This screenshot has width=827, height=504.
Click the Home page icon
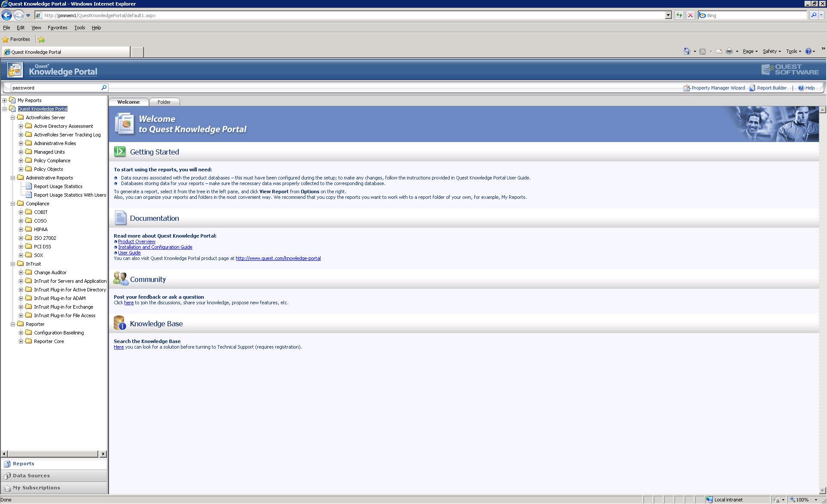point(687,51)
